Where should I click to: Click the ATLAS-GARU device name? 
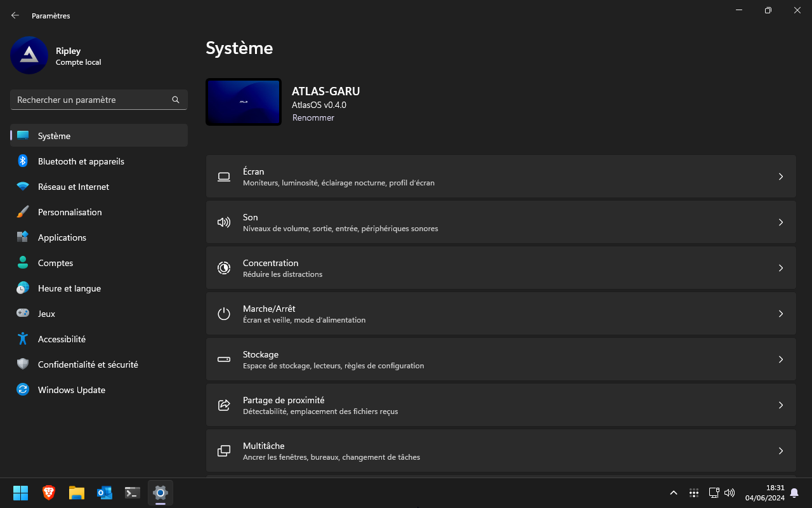click(326, 91)
